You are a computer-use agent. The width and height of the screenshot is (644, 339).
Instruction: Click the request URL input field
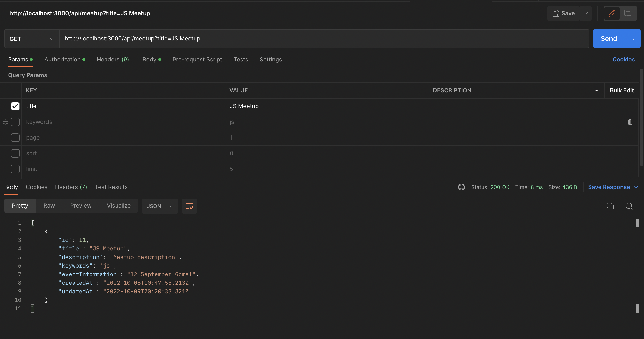click(250, 39)
